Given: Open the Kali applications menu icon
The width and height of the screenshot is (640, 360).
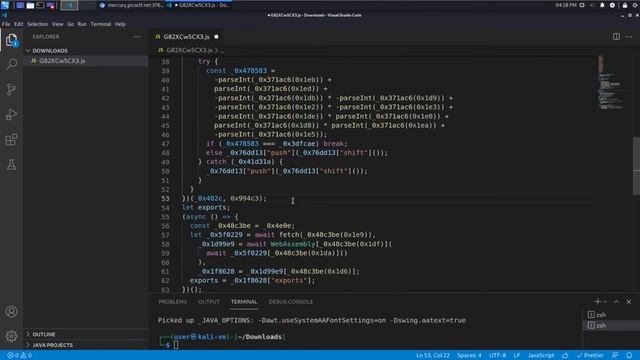Looking at the screenshot, I should pyautogui.click(x=5, y=5).
